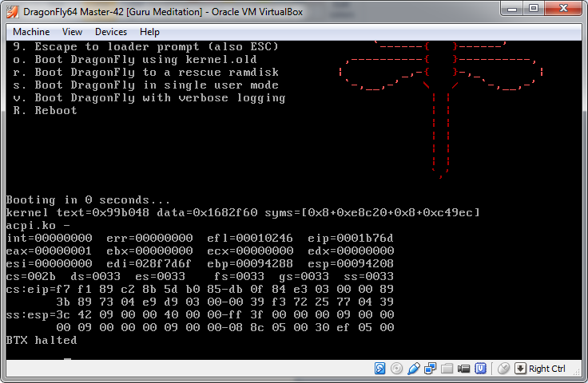Click the shared folders status icon
The height and width of the screenshot is (383, 588).
(x=447, y=368)
